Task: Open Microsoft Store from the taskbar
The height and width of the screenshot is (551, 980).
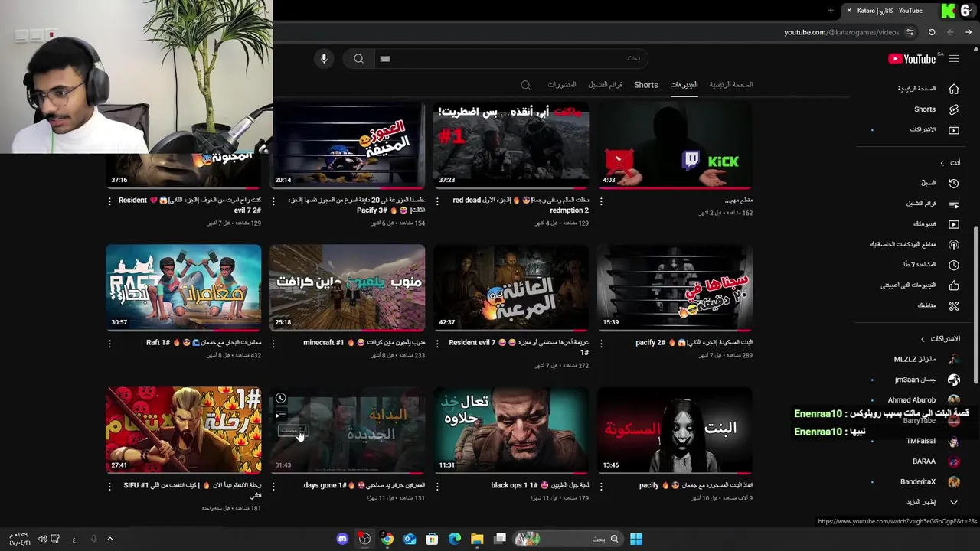Action: 432,539
